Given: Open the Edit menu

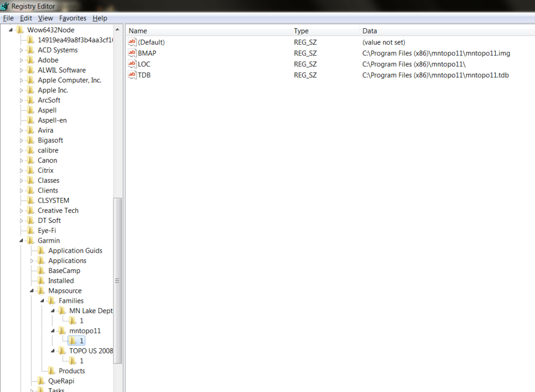Looking at the screenshot, I should 26,18.
